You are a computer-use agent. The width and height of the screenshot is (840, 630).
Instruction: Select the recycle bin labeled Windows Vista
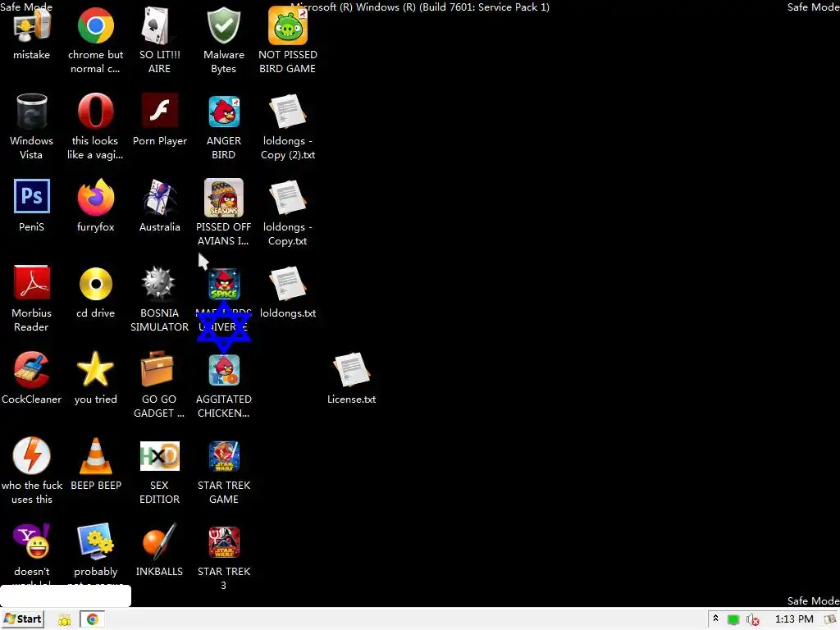tap(32, 112)
